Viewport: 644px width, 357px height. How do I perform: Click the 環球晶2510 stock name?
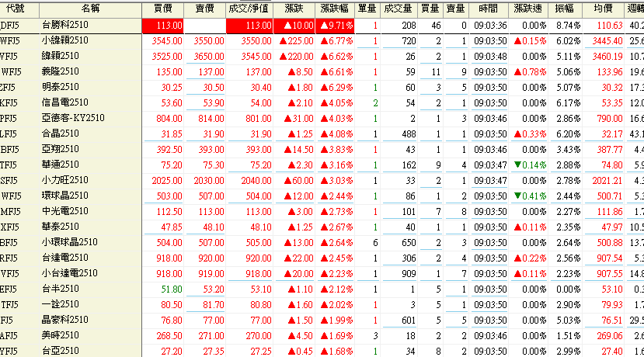(66, 196)
